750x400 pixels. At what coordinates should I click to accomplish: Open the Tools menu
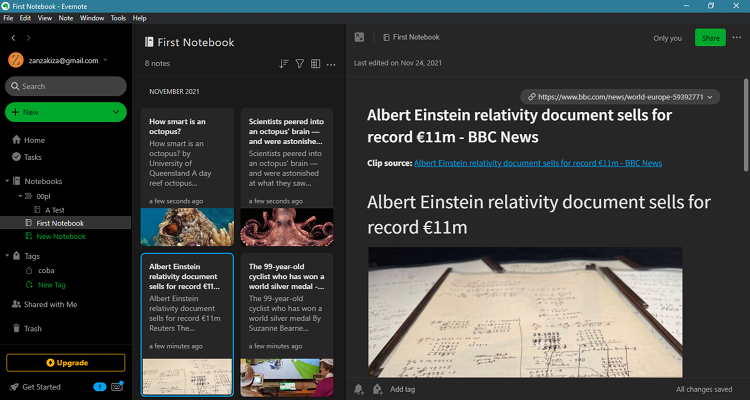[x=118, y=18]
